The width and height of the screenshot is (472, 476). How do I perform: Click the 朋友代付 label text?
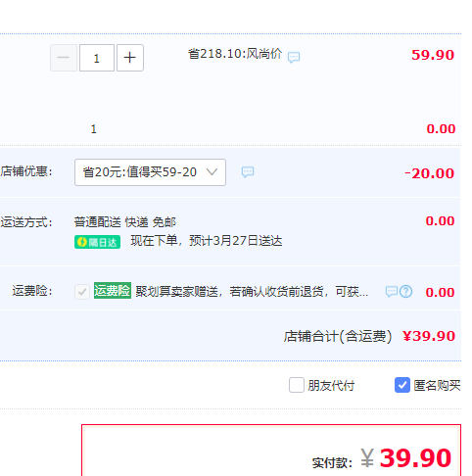click(x=331, y=386)
